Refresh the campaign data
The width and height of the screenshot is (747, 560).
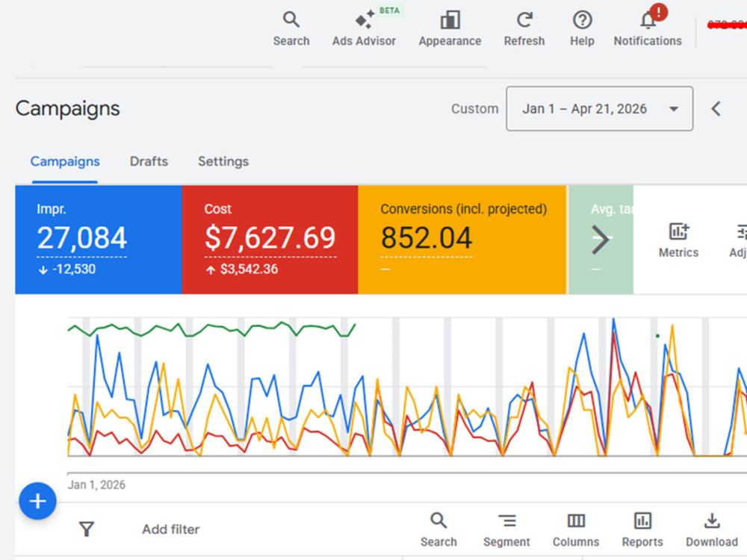click(524, 29)
